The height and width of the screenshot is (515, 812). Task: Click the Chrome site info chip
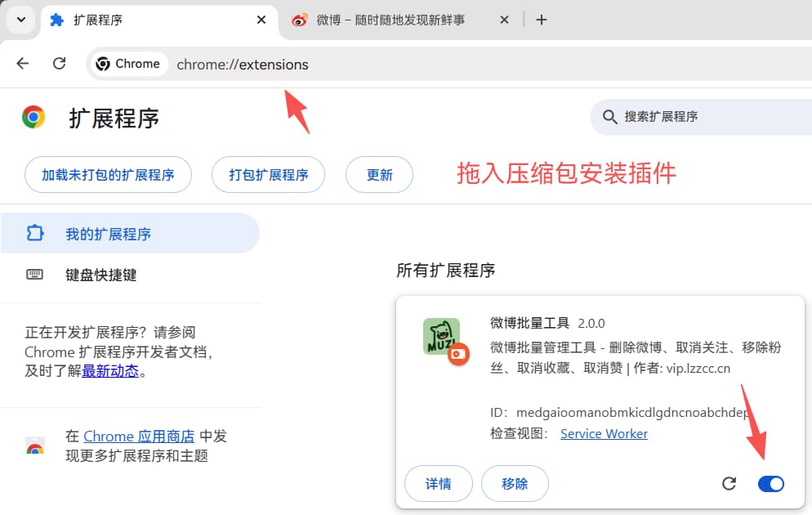coord(128,64)
